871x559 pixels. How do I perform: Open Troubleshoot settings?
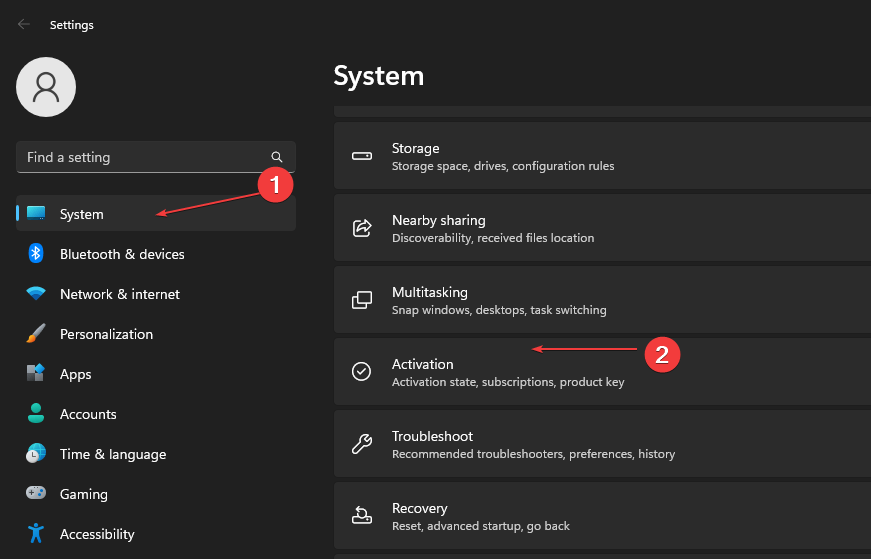pyautogui.click(x=600, y=444)
